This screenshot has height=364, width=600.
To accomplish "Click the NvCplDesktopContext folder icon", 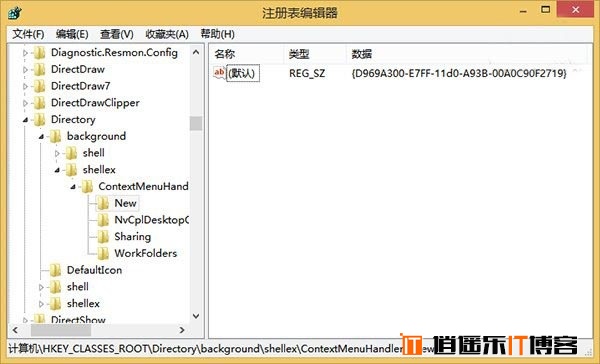I will [103, 220].
